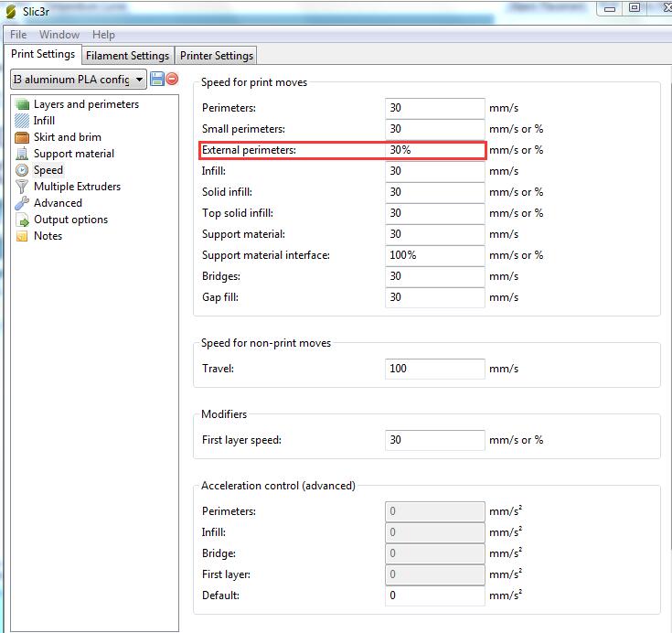Open the File menu
Image resolution: width=672 pixels, height=633 pixels.
18,35
